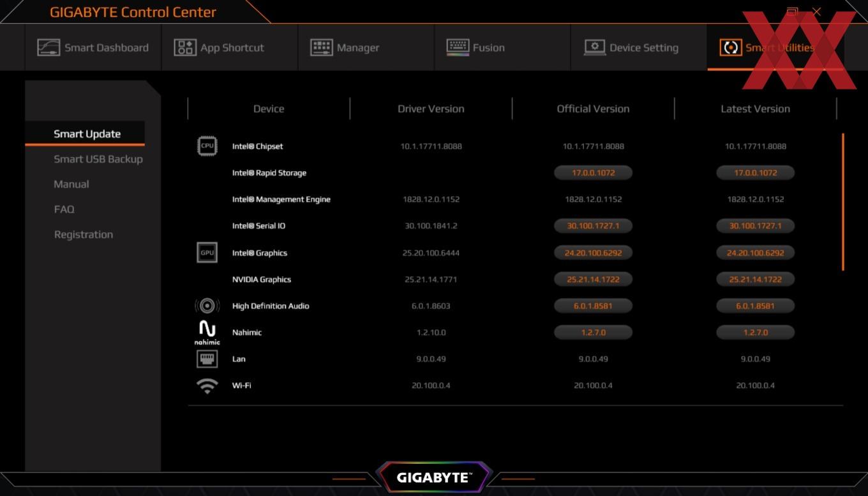Click the Fusion RGB keyboard icon
Viewport: 868px width, 496px height.
[458, 48]
